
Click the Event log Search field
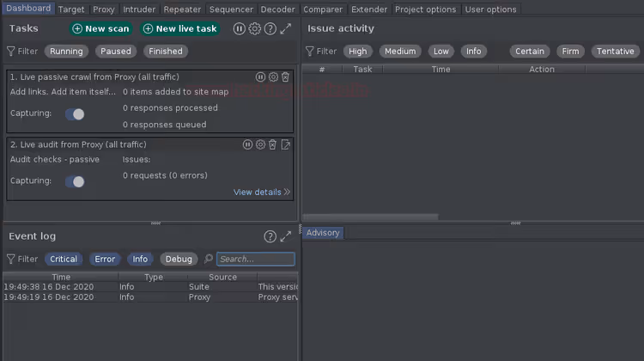(x=256, y=259)
